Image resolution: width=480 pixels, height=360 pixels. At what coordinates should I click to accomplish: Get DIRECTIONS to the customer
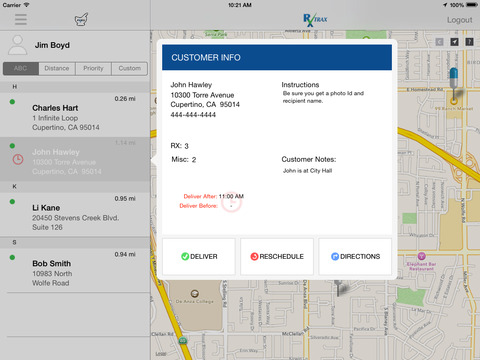pos(355,256)
